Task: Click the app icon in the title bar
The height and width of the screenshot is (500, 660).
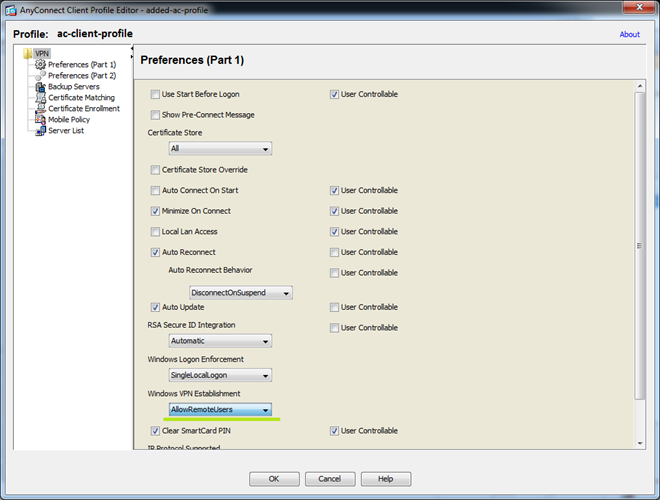Action: [11, 10]
